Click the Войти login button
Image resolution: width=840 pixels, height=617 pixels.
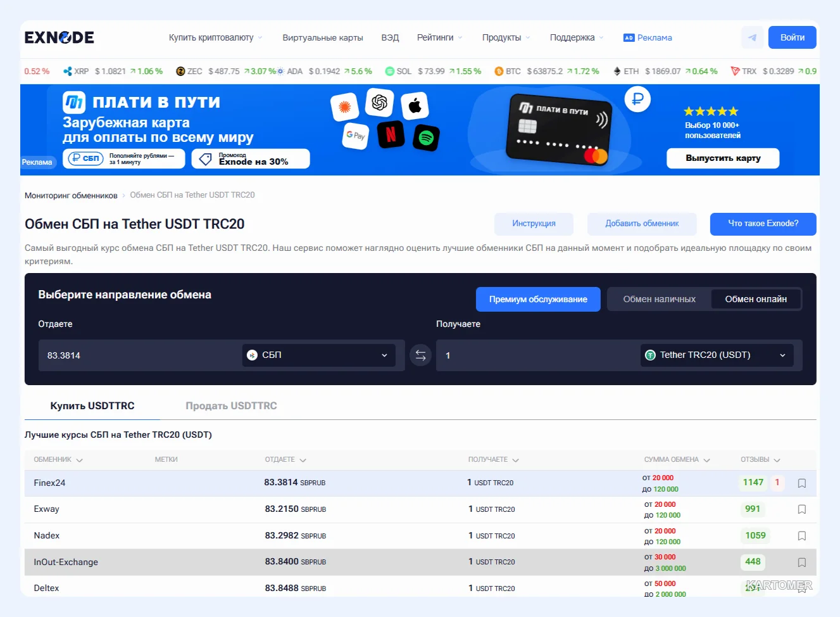pyautogui.click(x=793, y=37)
